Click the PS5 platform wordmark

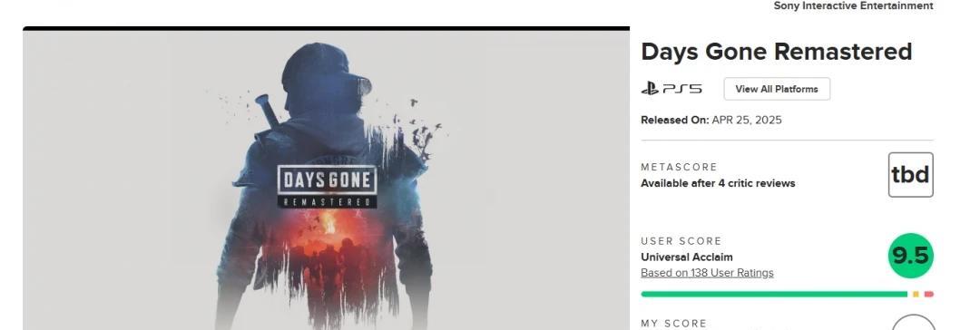pos(681,89)
